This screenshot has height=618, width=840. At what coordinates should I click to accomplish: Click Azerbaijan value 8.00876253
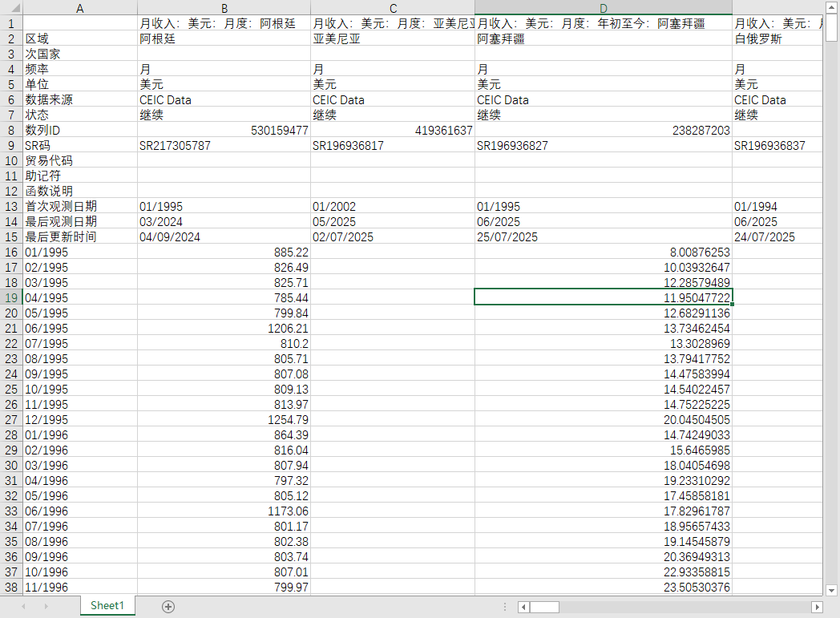tap(604, 252)
